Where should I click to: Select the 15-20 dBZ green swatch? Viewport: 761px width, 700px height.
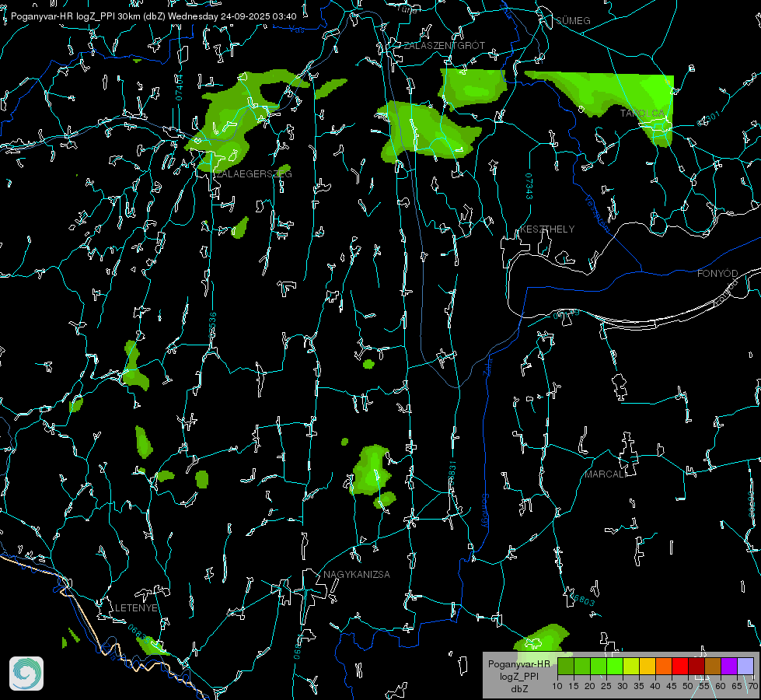tap(582, 666)
